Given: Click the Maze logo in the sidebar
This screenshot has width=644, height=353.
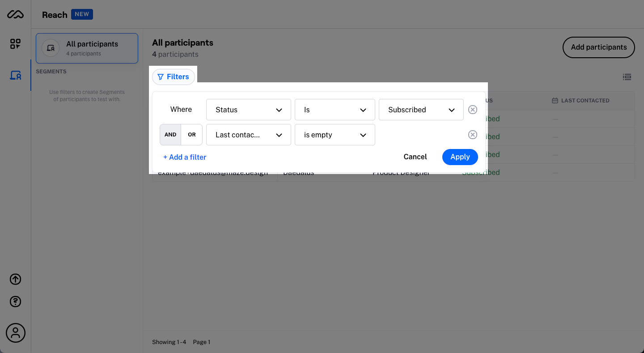Looking at the screenshot, I should (x=15, y=14).
